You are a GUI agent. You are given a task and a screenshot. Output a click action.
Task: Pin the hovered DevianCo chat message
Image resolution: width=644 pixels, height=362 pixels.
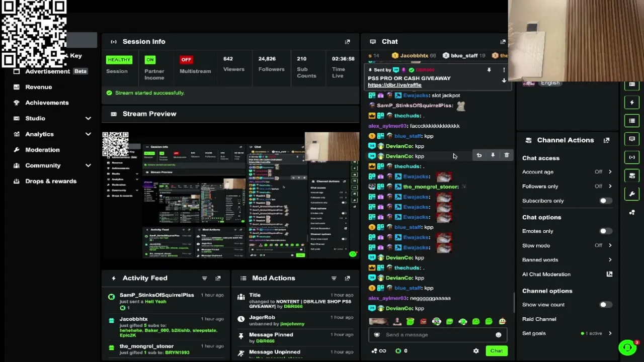pyautogui.click(x=493, y=156)
